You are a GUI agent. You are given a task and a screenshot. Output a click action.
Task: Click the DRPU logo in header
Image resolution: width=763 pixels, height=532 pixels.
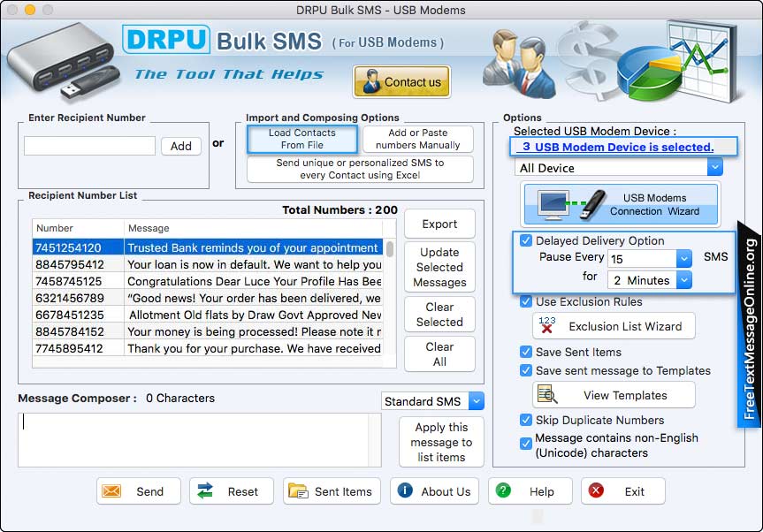(166, 40)
